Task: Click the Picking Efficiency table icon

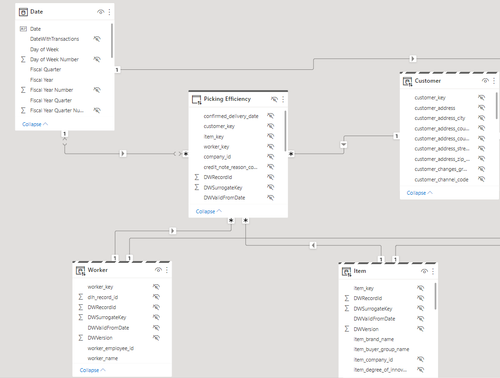Action: click(x=196, y=100)
